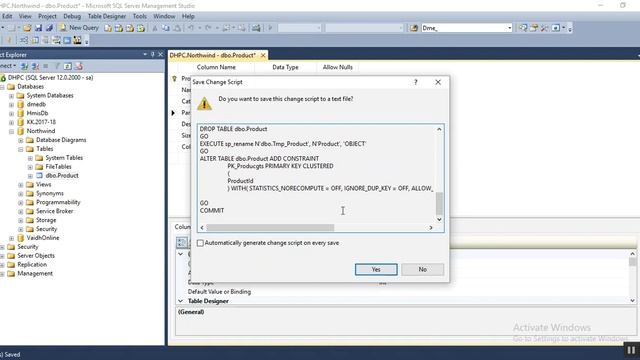This screenshot has width=640, height=360.
Task: Open the Manage Fulltext Index icon
Action: (x=45, y=40)
